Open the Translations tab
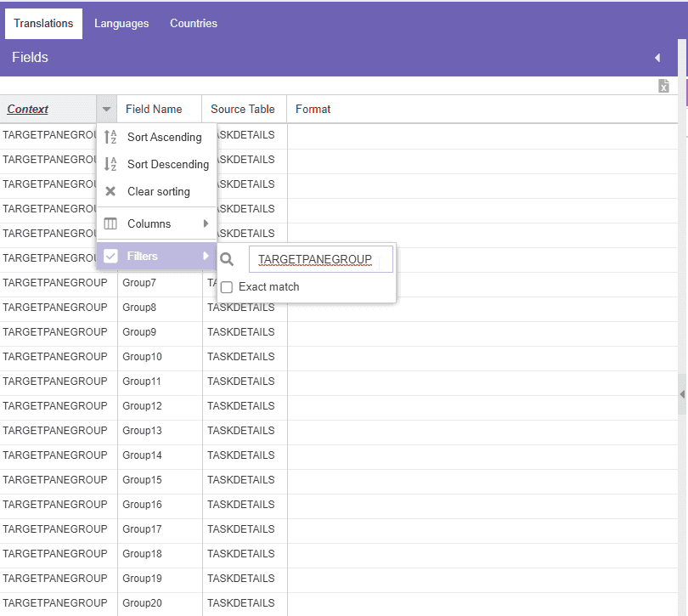Image resolution: width=688 pixels, height=616 pixels. 43,23
